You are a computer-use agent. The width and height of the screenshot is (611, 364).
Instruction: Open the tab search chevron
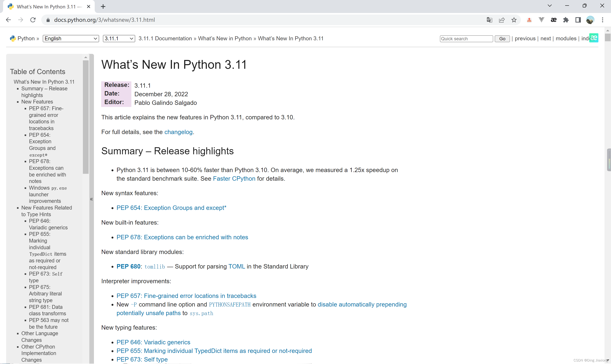click(550, 5)
